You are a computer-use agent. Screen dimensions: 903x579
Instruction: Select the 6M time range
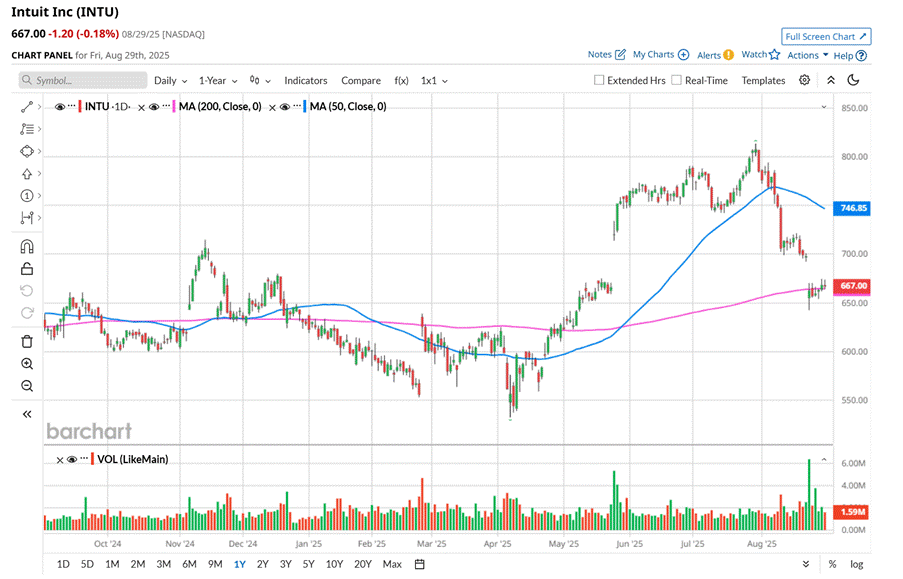[189, 564]
